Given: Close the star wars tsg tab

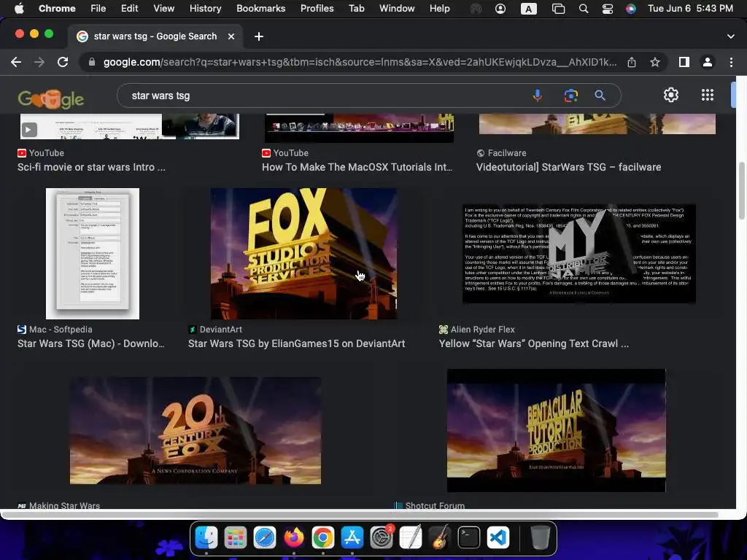Looking at the screenshot, I should pos(231,36).
